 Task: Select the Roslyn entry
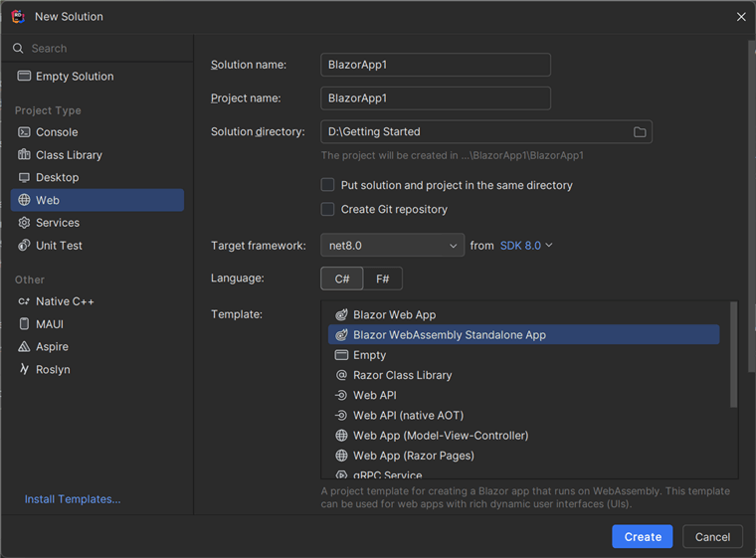click(96, 369)
